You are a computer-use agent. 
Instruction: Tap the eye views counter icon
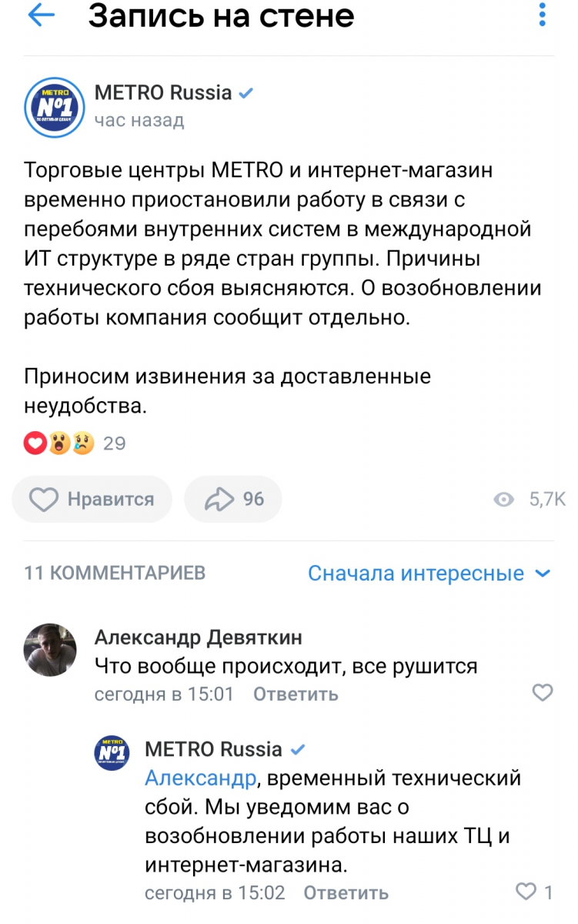pyautogui.click(x=503, y=500)
